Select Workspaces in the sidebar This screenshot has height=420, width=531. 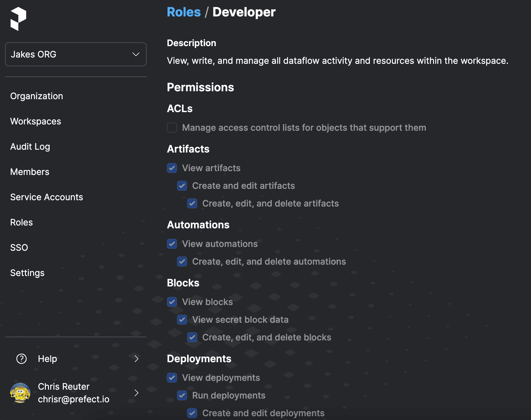tap(35, 121)
